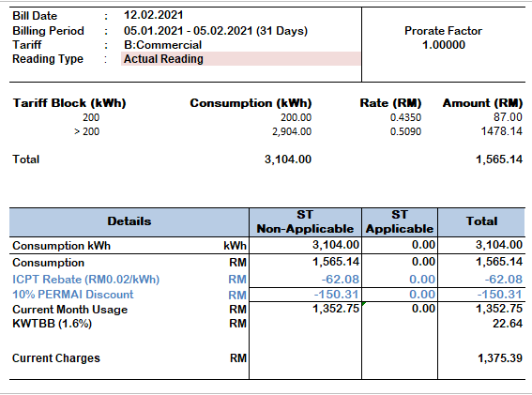Click the Amount cell showing 1478.14
This screenshot has height=395, width=532.
[501, 131]
